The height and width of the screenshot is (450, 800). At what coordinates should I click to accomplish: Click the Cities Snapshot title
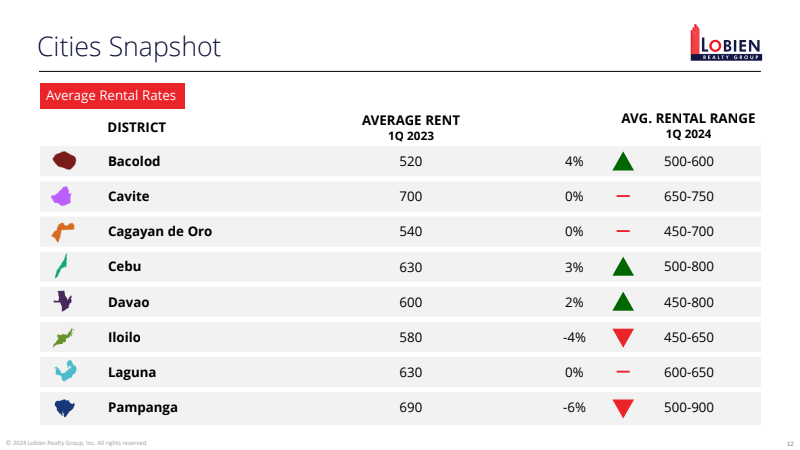coord(129,46)
